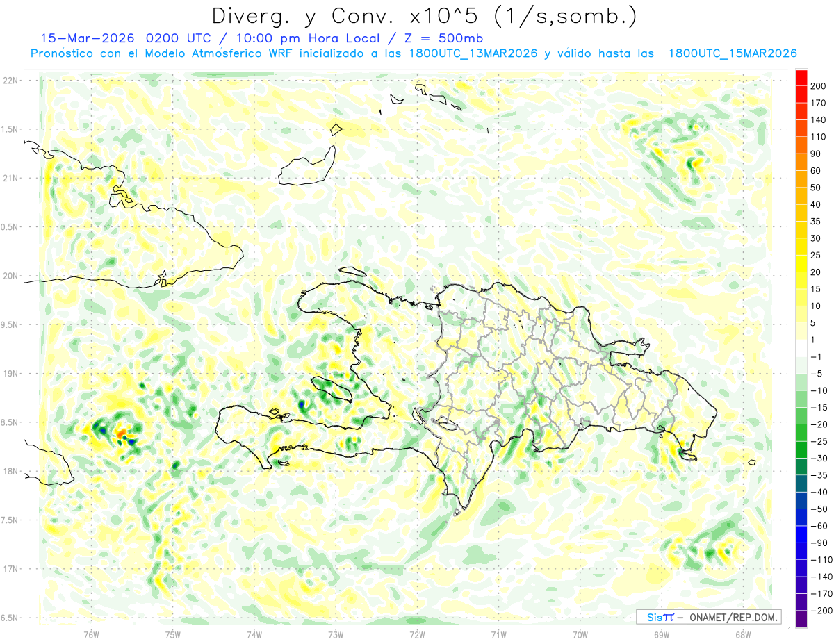Click the '-15' colorbar value

coord(820,408)
